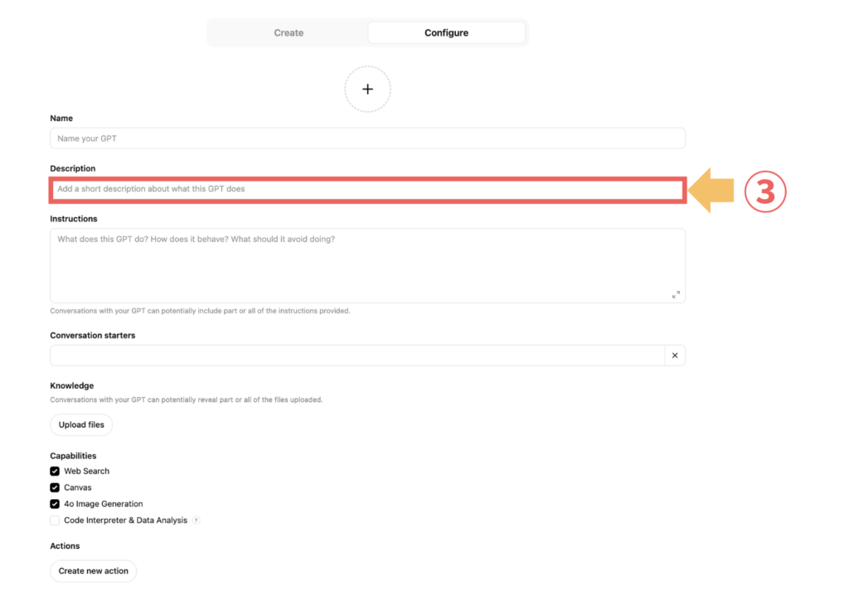Click the plus icon to upload GPT image
The image size is (849, 616).
pyautogui.click(x=367, y=90)
